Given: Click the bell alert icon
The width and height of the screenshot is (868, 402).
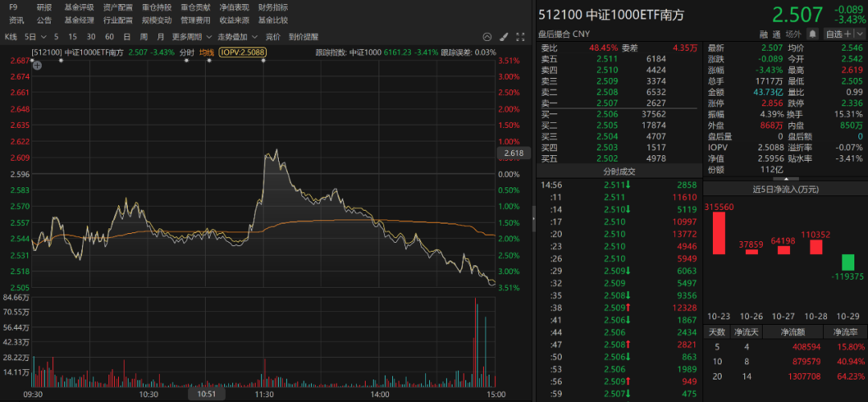Looking at the screenshot, I should pyautogui.click(x=812, y=34).
